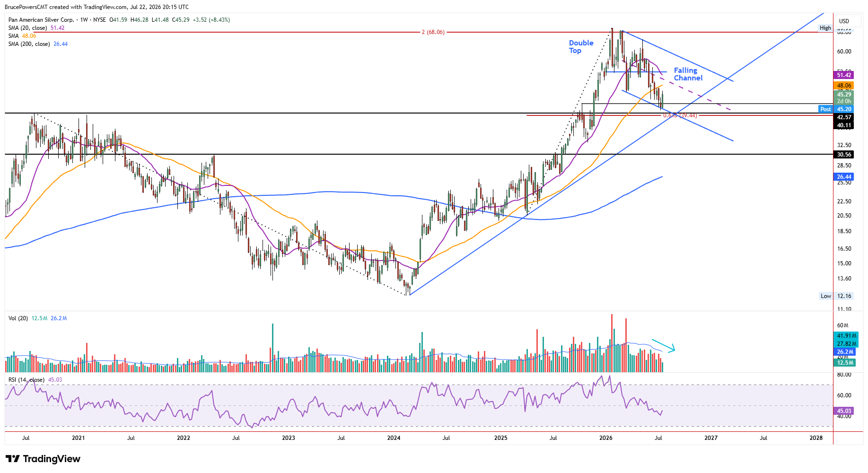Select the High price marker label

pyautogui.click(x=825, y=28)
